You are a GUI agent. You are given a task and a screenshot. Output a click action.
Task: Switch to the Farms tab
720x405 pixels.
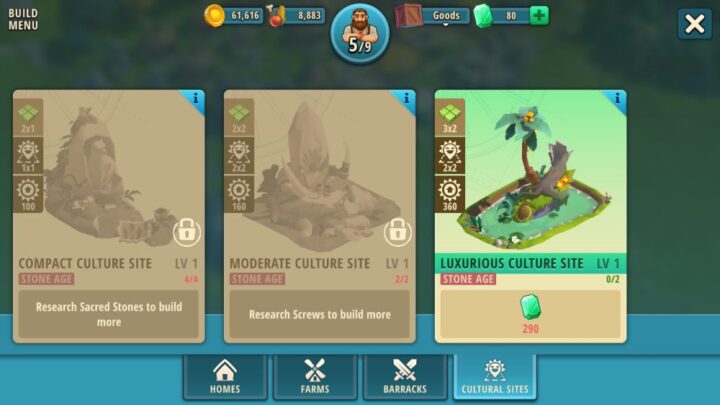tap(315, 377)
